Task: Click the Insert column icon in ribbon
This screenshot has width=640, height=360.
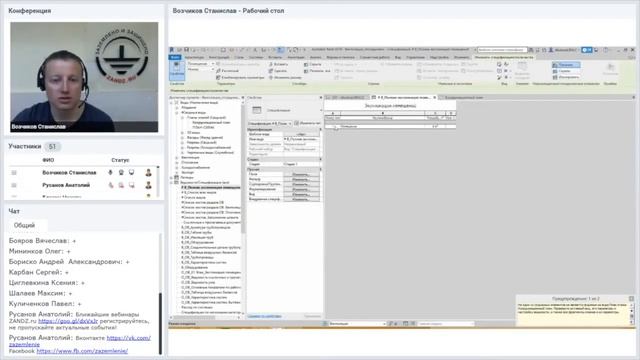Action: [x=271, y=64]
